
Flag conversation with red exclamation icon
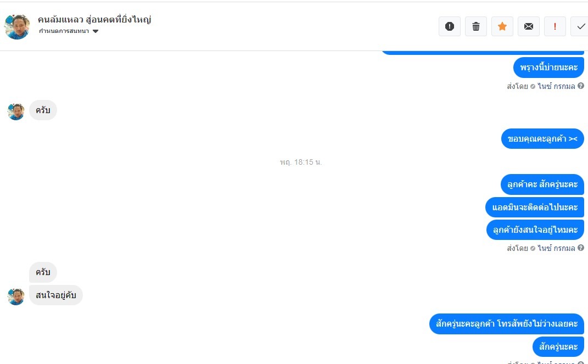pos(555,26)
